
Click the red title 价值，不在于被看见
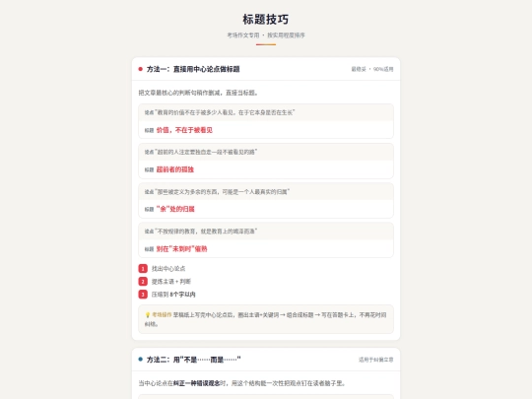click(x=184, y=130)
